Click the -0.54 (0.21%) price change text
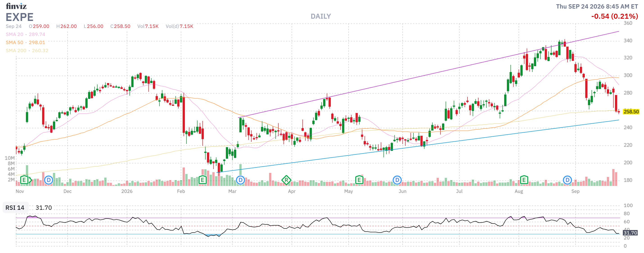Viewport: 644px width, 253px height. coord(614,16)
